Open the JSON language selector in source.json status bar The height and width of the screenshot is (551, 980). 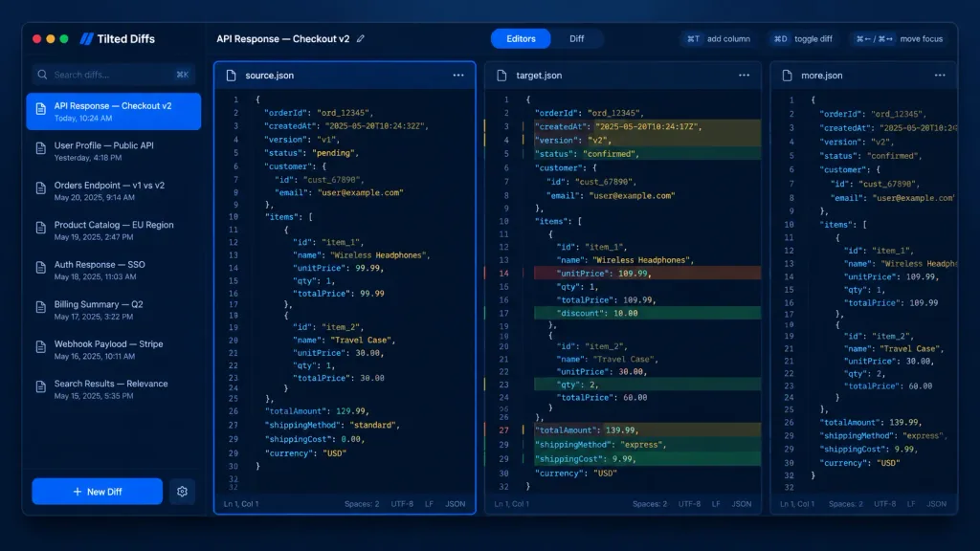pos(455,504)
